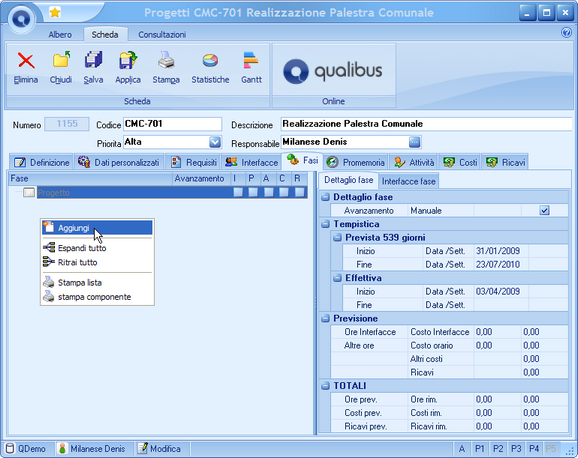Print with the Stampa printer icon

[166, 60]
